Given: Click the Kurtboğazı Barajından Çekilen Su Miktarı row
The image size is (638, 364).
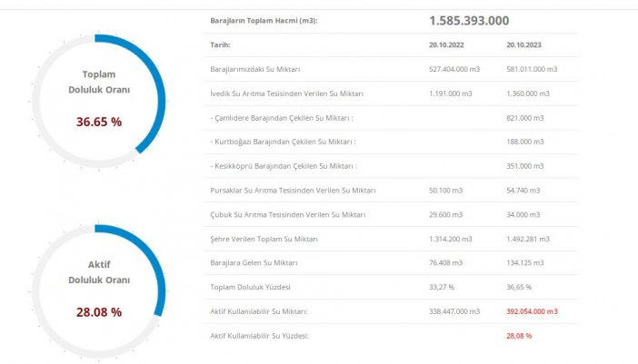Looking at the screenshot, I should 282,142.
